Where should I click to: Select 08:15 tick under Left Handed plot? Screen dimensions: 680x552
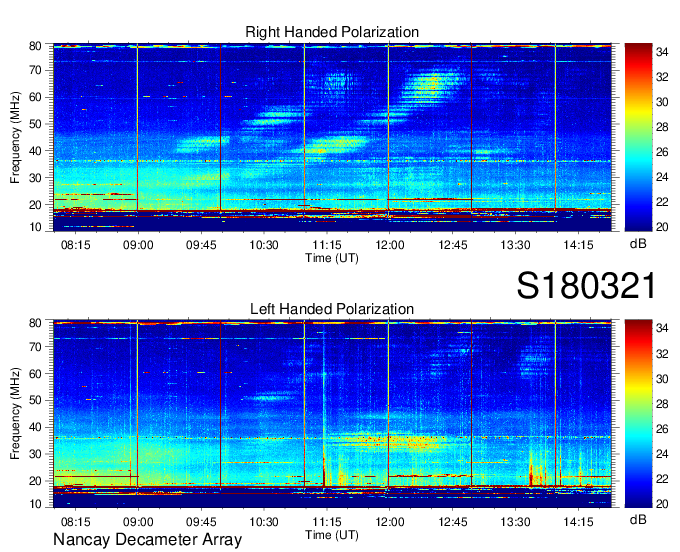pyautogui.click(x=75, y=521)
